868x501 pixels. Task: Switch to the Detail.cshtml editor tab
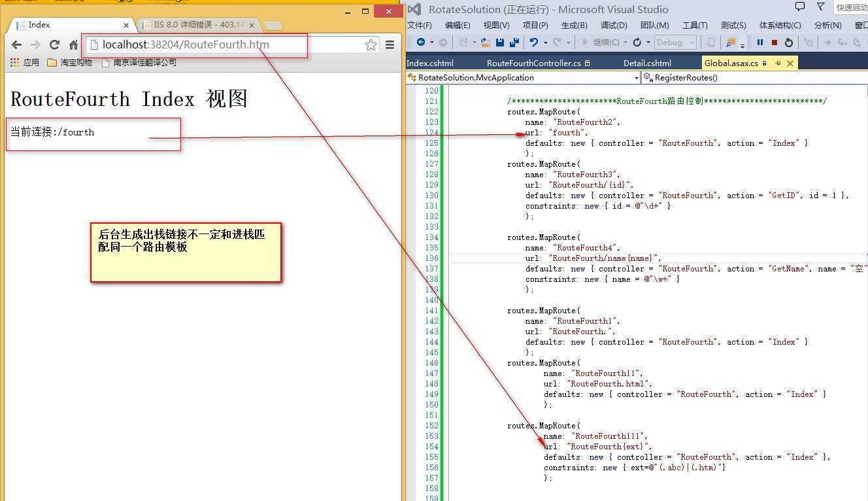(647, 63)
